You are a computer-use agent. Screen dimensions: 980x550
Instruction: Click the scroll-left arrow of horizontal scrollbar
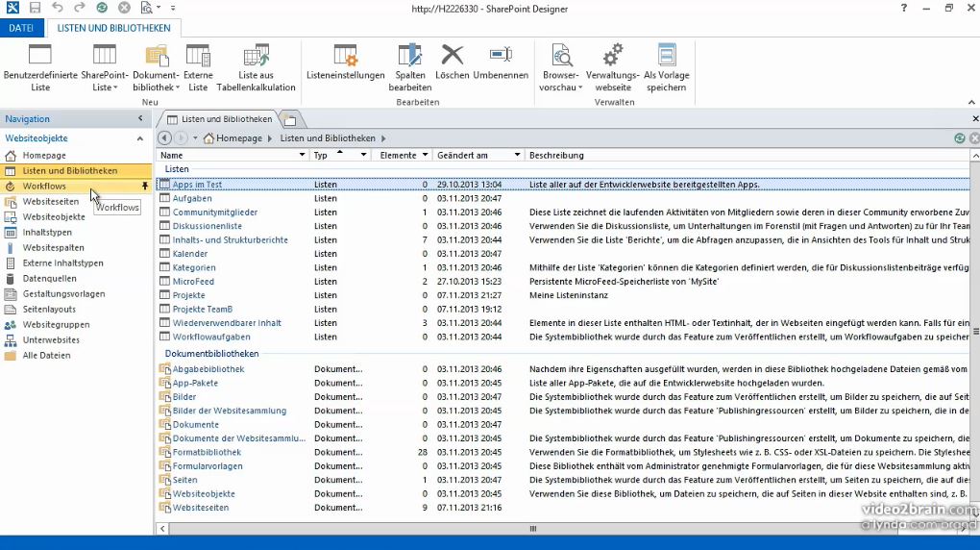(x=162, y=529)
